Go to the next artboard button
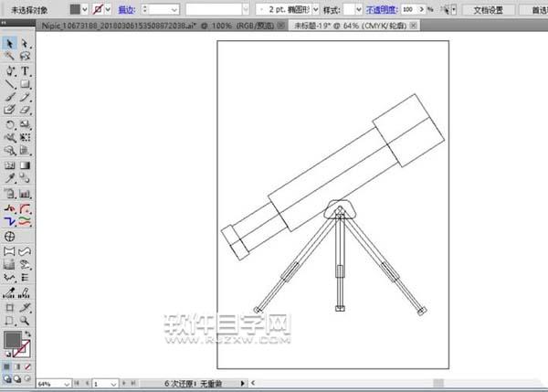The width and height of the screenshot is (548, 392). pos(123,384)
